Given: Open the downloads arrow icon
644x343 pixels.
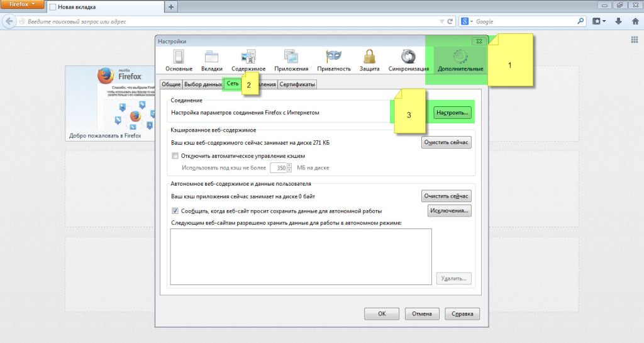Looking at the screenshot, I should tap(618, 21).
